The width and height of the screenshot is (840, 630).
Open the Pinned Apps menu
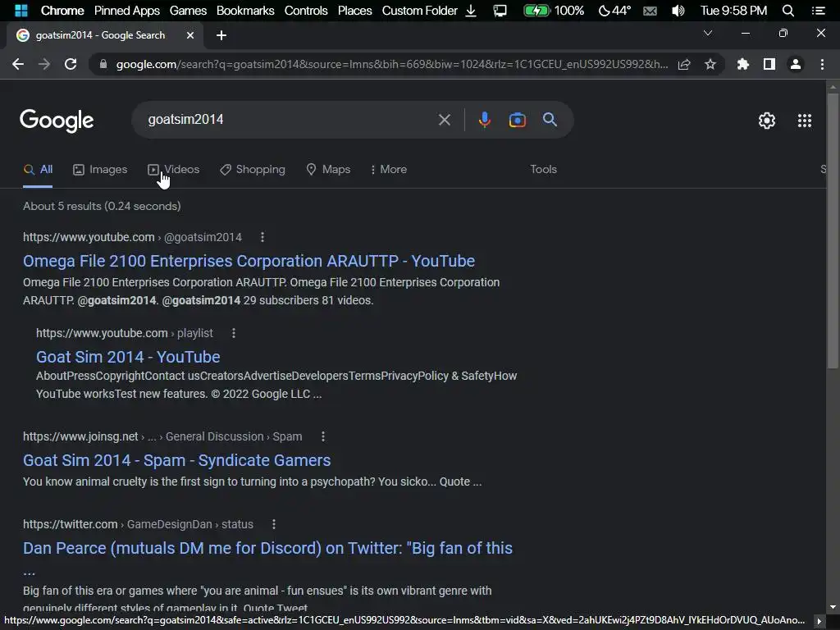127,10
